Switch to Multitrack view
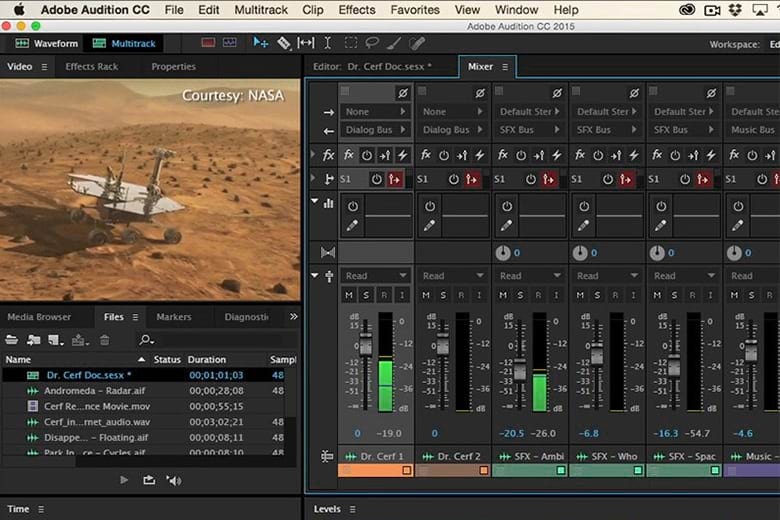Screen dimensions: 780x520 (x=124, y=44)
